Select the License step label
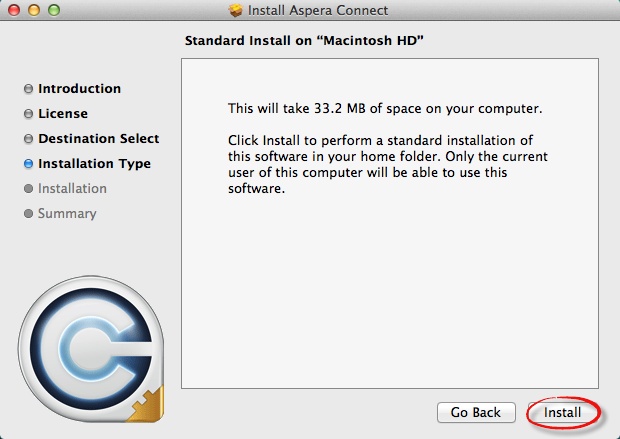This screenshot has width=620, height=439. click(x=63, y=114)
